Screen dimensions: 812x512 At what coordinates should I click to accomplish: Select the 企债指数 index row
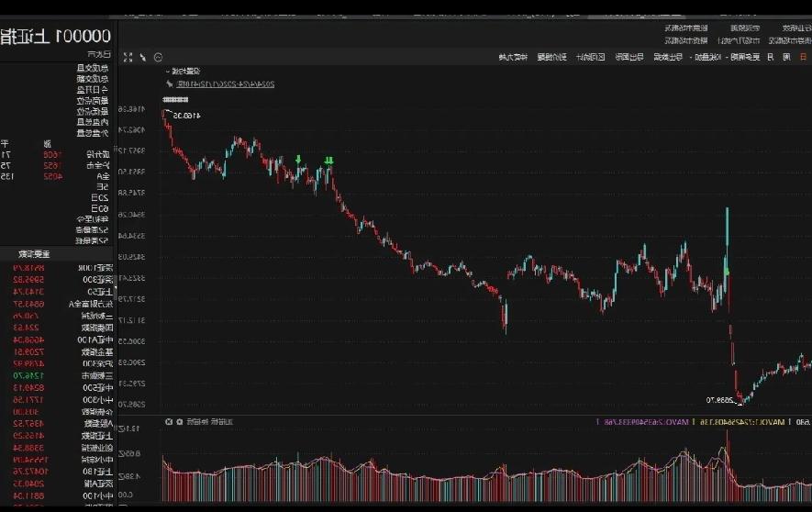57,412
